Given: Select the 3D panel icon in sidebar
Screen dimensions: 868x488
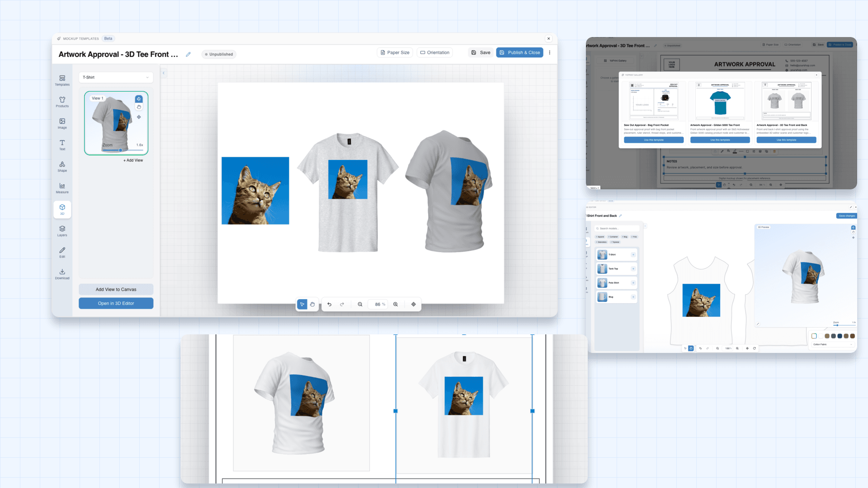Looking at the screenshot, I should pos(62,209).
